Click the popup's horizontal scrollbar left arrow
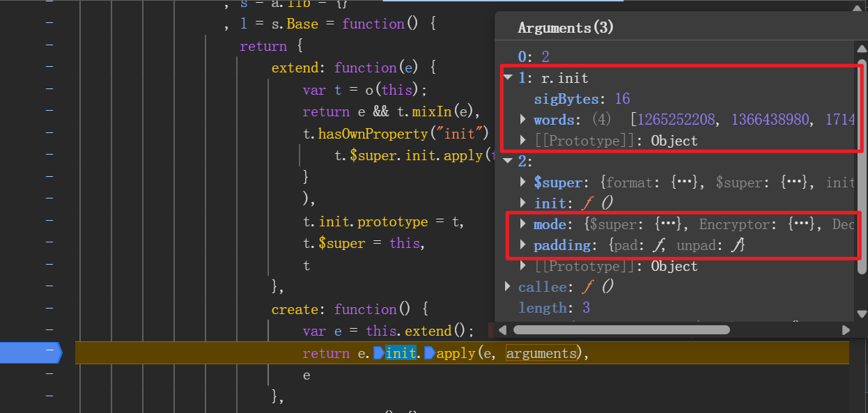The height and width of the screenshot is (413, 868). pyautogui.click(x=503, y=330)
